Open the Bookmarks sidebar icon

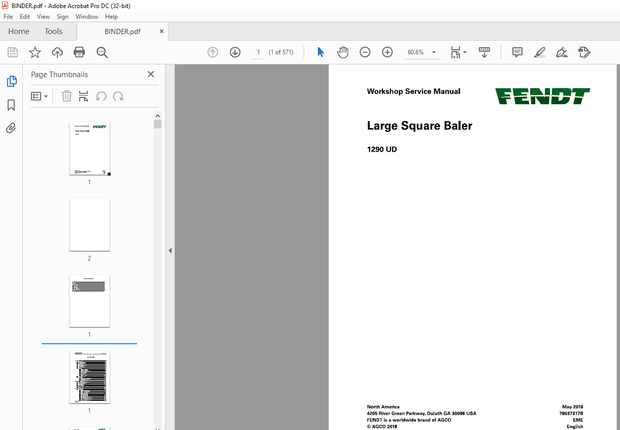pyautogui.click(x=11, y=105)
